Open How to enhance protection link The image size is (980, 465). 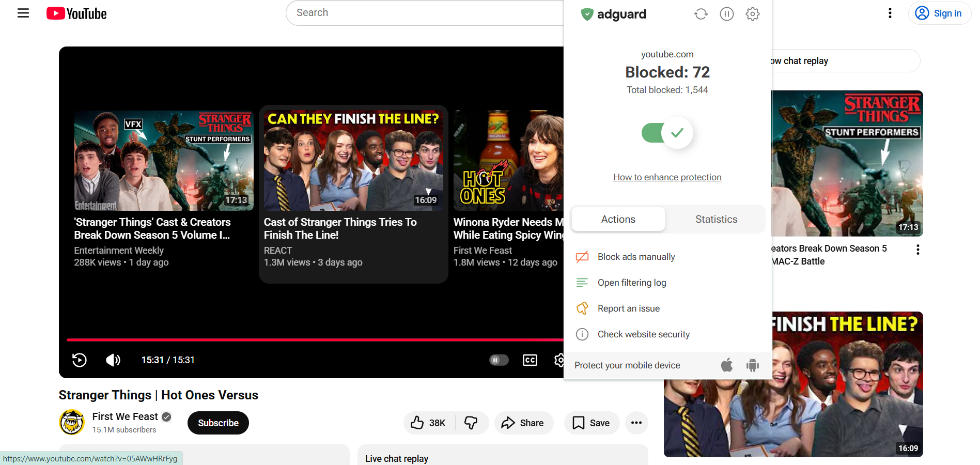(x=667, y=177)
